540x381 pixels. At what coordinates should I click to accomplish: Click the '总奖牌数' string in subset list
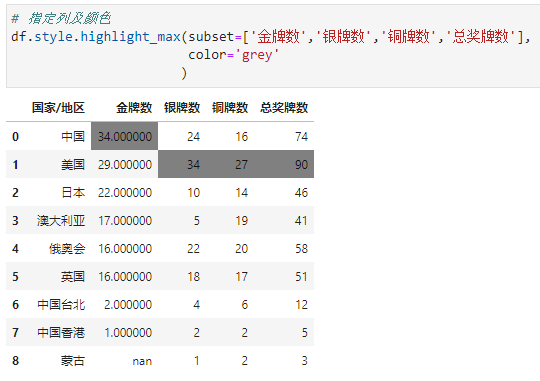click(x=481, y=37)
